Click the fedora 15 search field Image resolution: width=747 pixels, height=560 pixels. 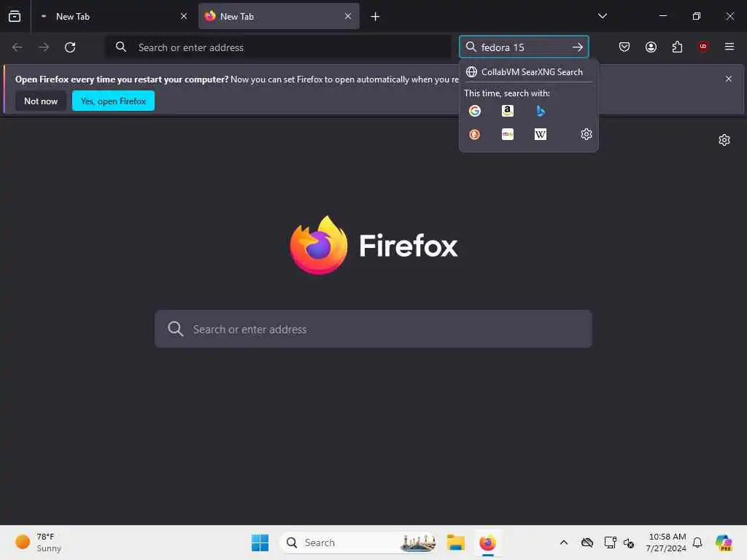pyautogui.click(x=523, y=47)
